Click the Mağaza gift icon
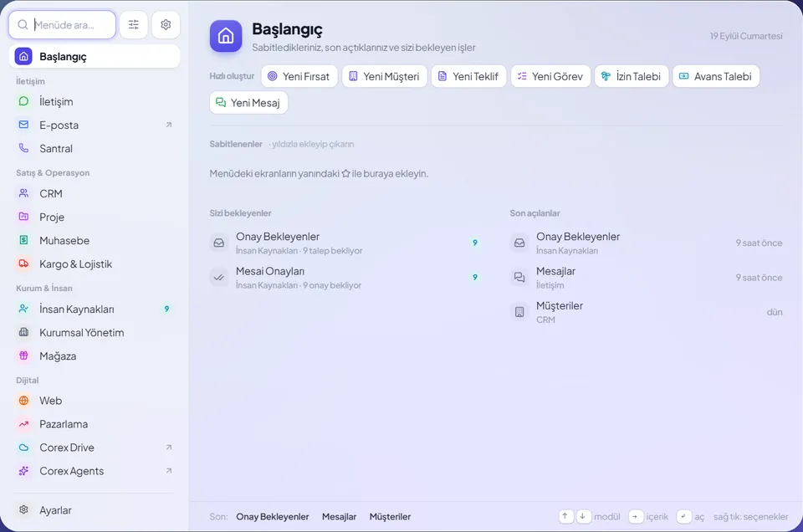This screenshot has height=532, width=803. point(23,356)
